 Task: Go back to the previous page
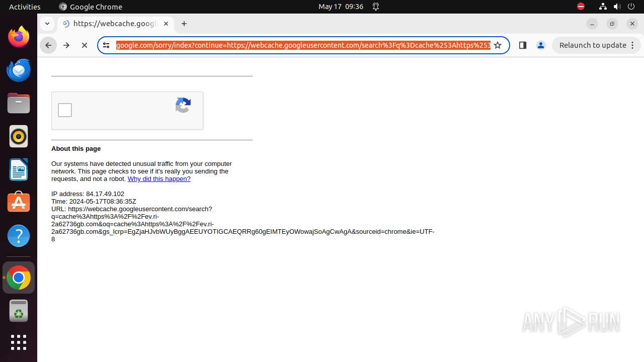[48, 45]
